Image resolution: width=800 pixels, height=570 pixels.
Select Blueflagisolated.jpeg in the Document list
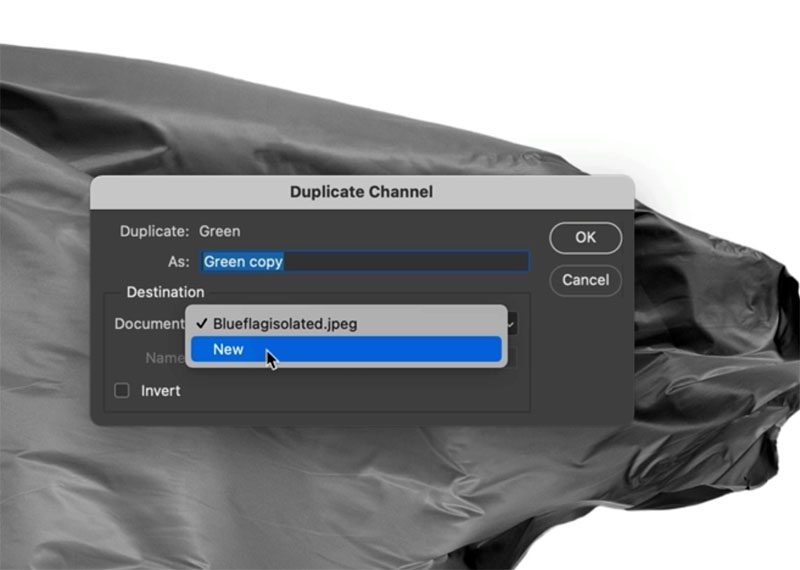(284, 324)
